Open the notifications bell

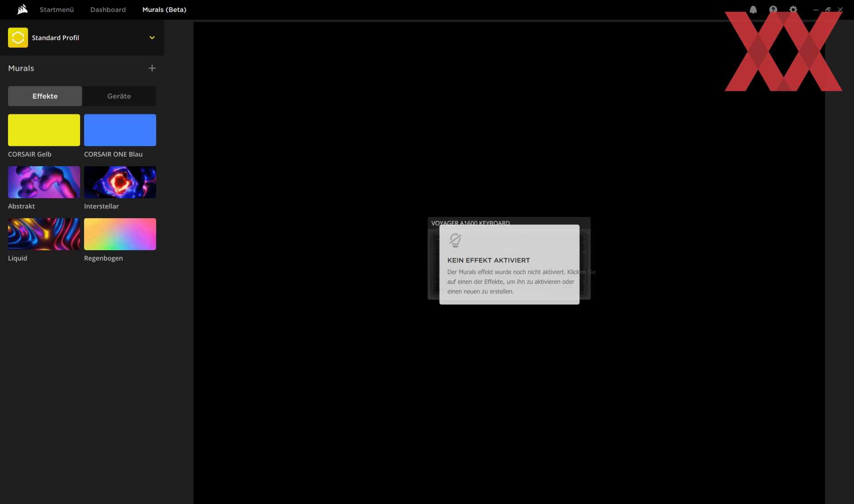coord(753,9)
